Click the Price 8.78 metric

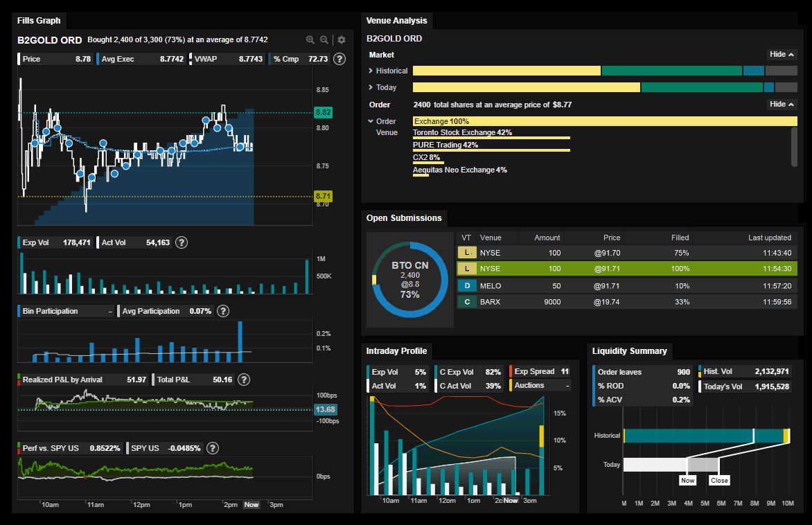coord(55,59)
